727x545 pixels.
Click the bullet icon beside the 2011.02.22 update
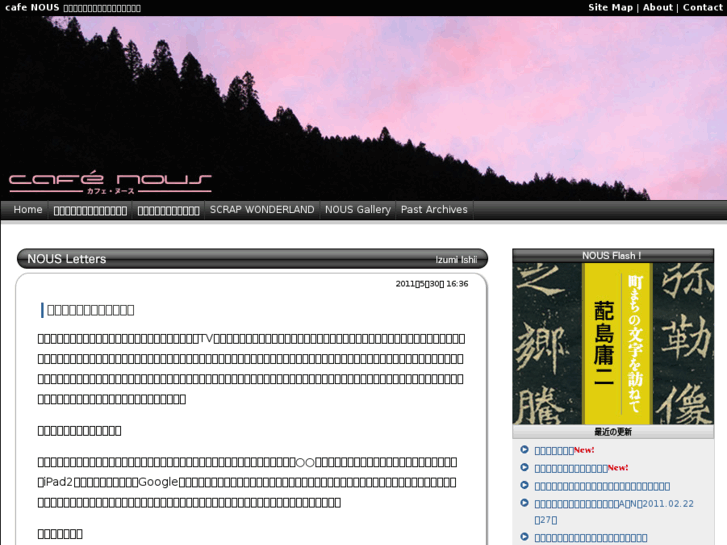coord(524,502)
